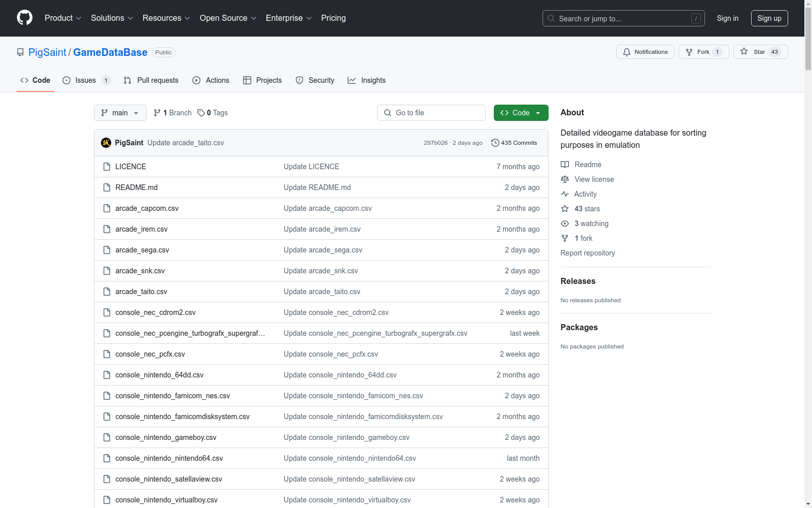Click file icon beside arcade_sega.csv

pos(107,250)
